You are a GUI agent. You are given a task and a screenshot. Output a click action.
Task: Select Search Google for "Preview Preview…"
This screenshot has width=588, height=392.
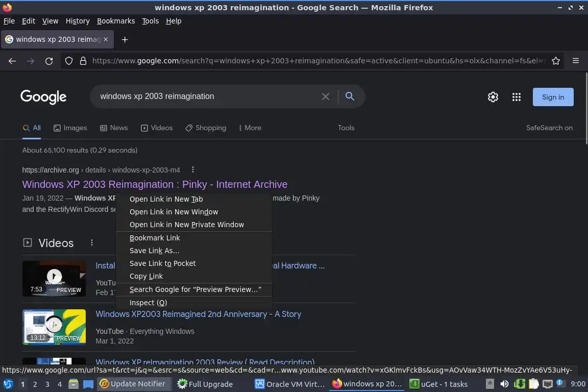click(194, 289)
